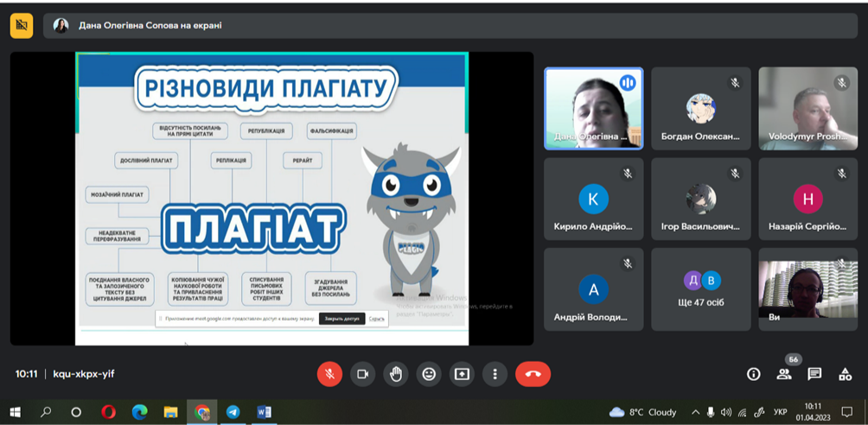The height and width of the screenshot is (425, 868).
Task: Open the chat with everyone panel
Action: coord(814,374)
